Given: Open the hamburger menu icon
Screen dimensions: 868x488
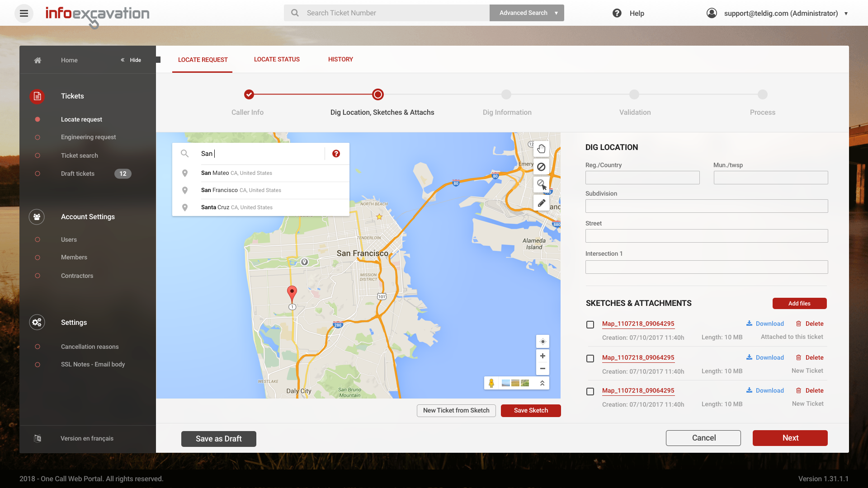Looking at the screenshot, I should click(x=24, y=13).
